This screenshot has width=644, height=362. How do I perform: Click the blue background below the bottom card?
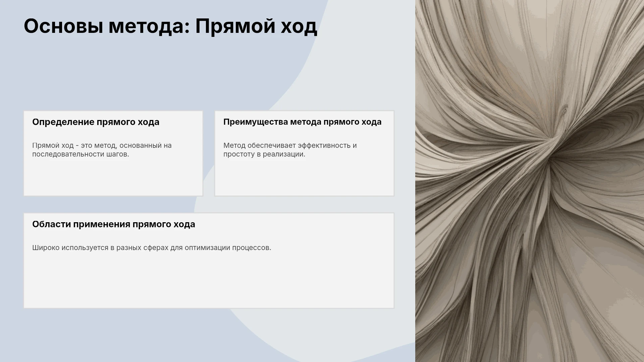coord(117,335)
